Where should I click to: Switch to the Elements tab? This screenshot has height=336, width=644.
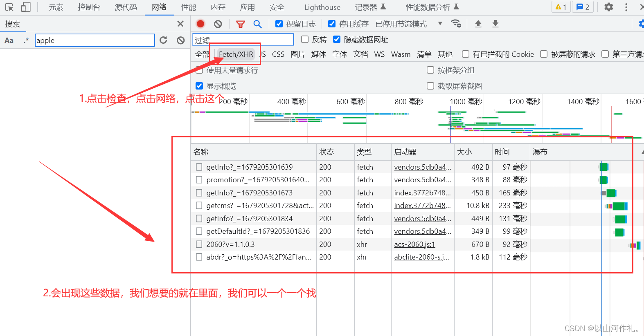pyautogui.click(x=56, y=7)
